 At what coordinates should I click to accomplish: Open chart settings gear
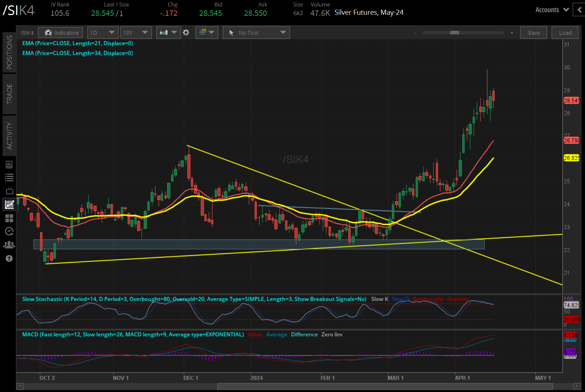click(186, 33)
